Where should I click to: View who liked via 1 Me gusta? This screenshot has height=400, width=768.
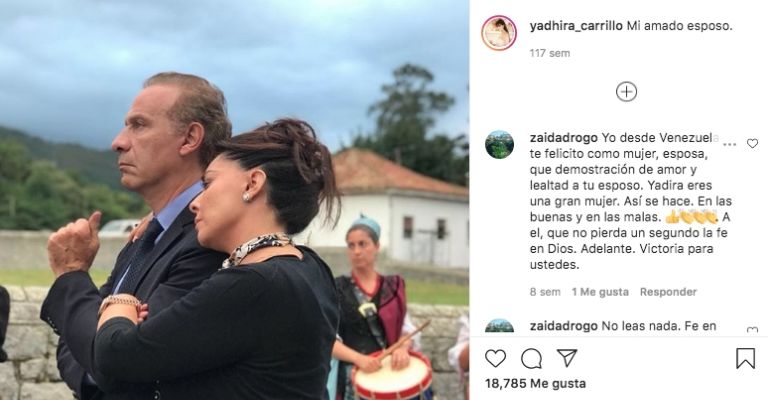(x=600, y=292)
